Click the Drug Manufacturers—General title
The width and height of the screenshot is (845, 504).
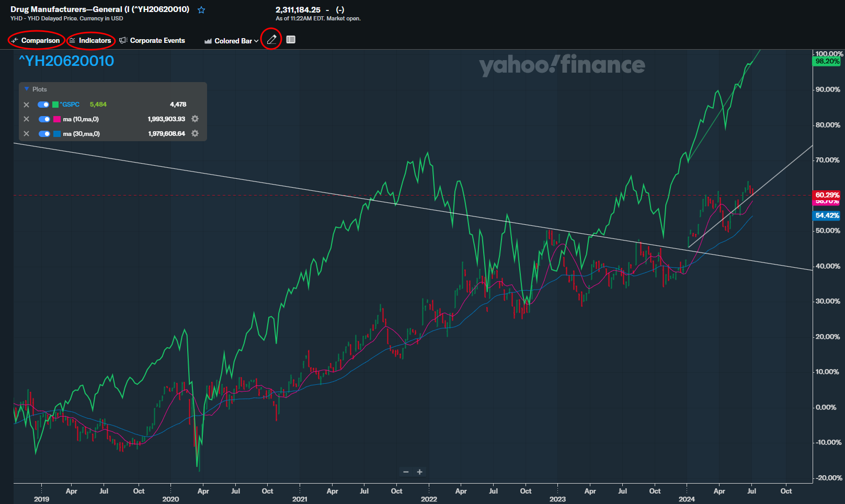pos(100,9)
